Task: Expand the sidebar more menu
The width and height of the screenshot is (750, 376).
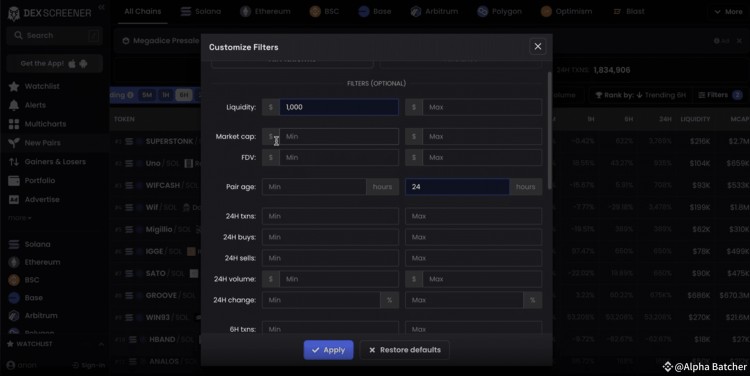Action: (19, 218)
